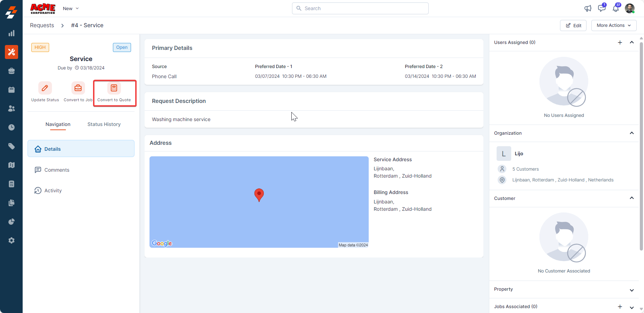Click the Convert to Quote icon
The height and width of the screenshot is (313, 644).
pyautogui.click(x=114, y=88)
